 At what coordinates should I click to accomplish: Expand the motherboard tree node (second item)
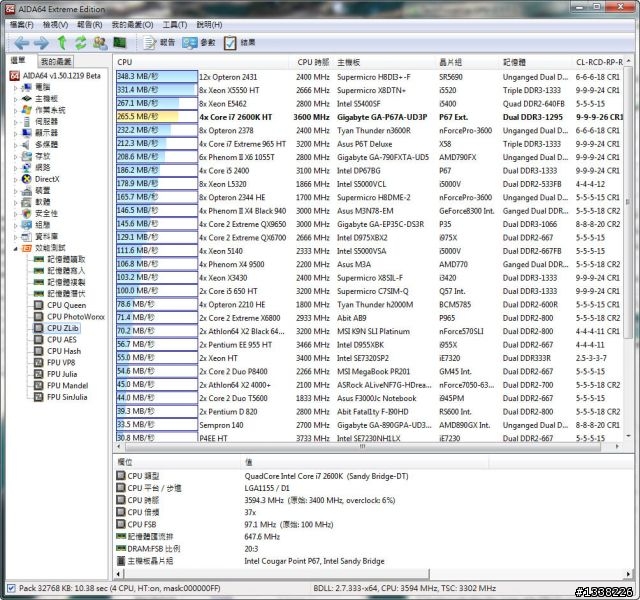16,99
